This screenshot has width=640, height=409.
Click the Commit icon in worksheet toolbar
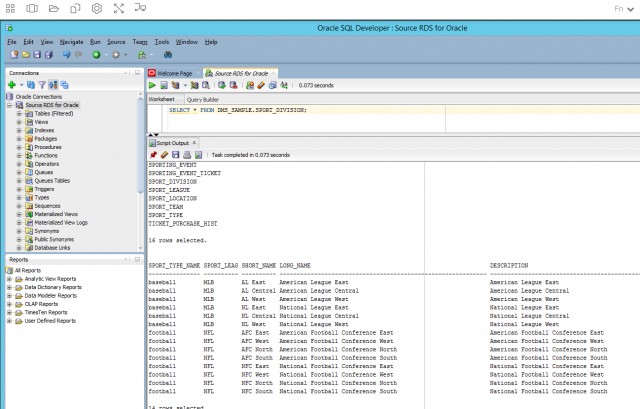coord(222,85)
